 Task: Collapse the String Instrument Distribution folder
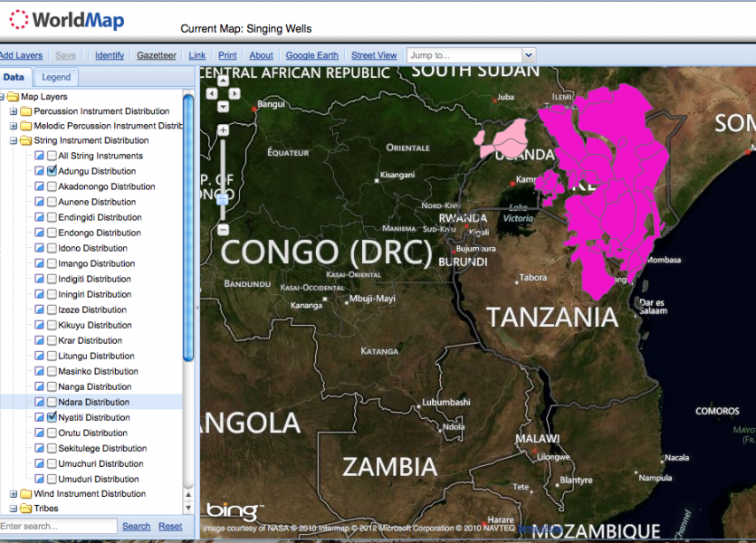pos(14,140)
